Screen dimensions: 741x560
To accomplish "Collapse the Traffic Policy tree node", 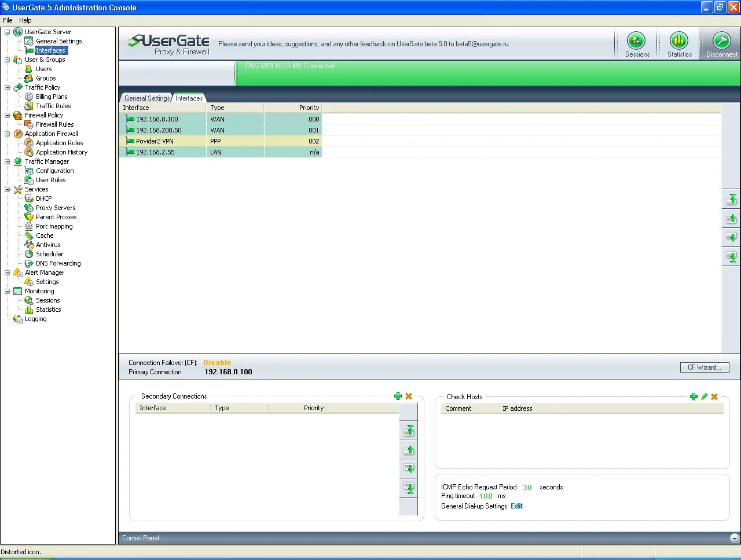I will [x=8, y=87].
